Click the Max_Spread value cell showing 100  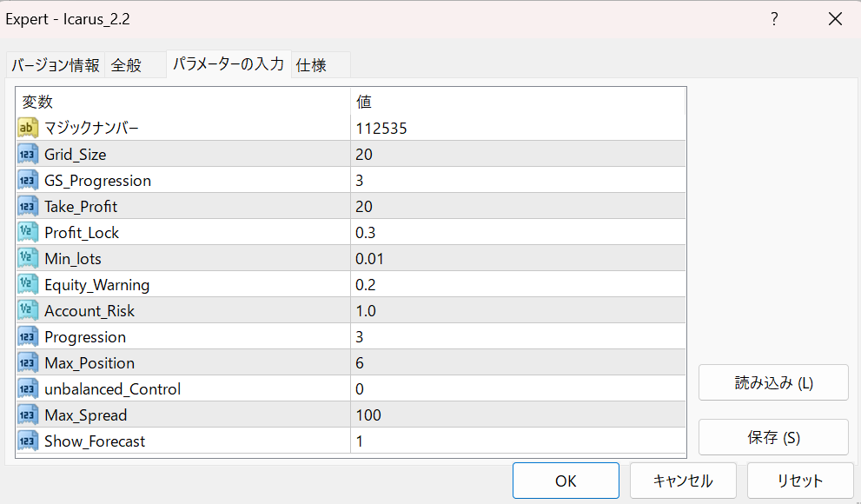[x=518, y=415]
